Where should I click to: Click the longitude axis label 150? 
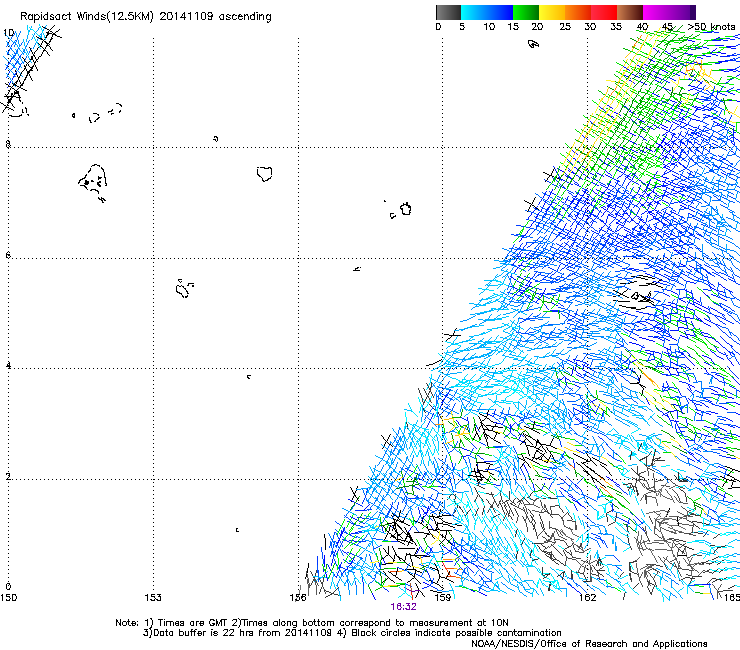pos(8,598)
